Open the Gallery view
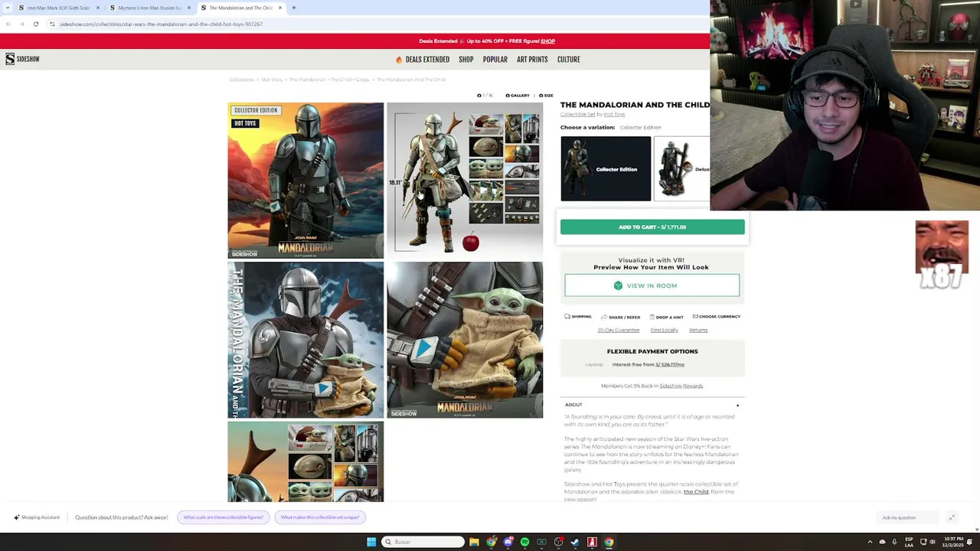980x551 pixels. coord(518,96)
